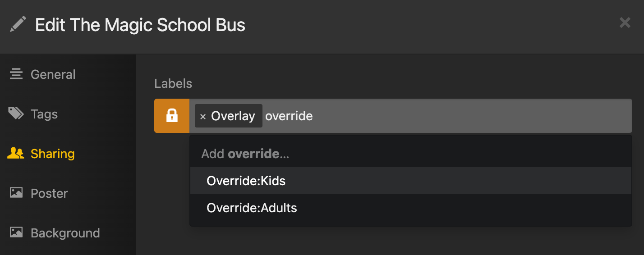Image resolution: width=644 pixels, height=255 pixels.
Task: Click the Background tab's image icon
Action: tap(16, 233)
